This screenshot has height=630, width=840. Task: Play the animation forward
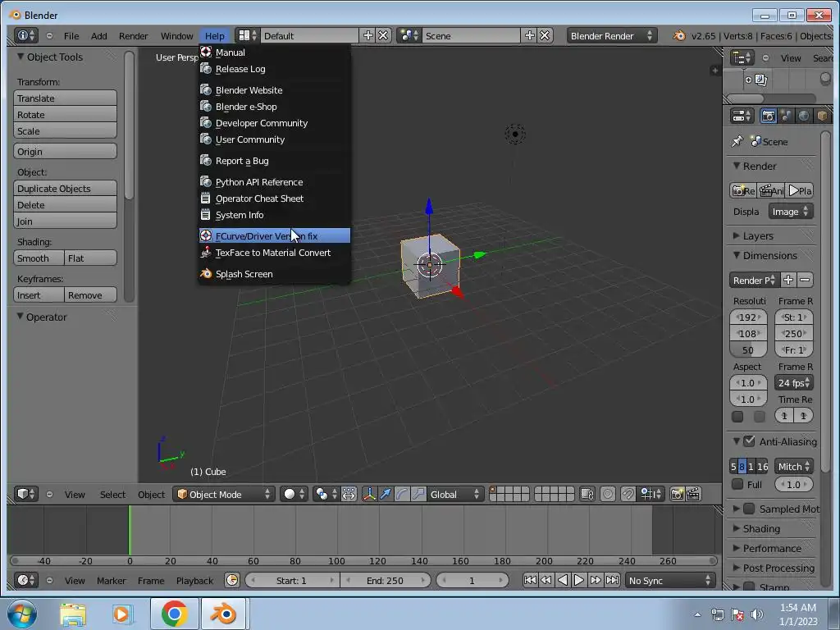pyautogui.click(x=578, y=580)
